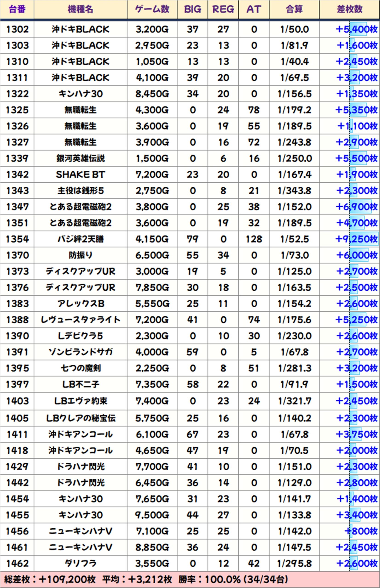Click the 合算 column header
The image size is (380, 588).
pos(294,9)
